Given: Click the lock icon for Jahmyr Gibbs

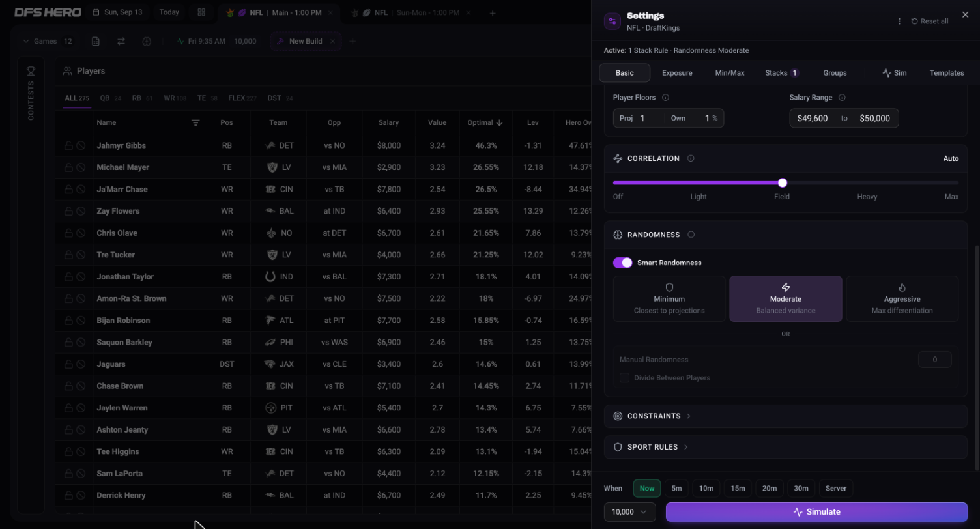Looking at the screenshot, I should pyautogui.click(x=68, y=146).
